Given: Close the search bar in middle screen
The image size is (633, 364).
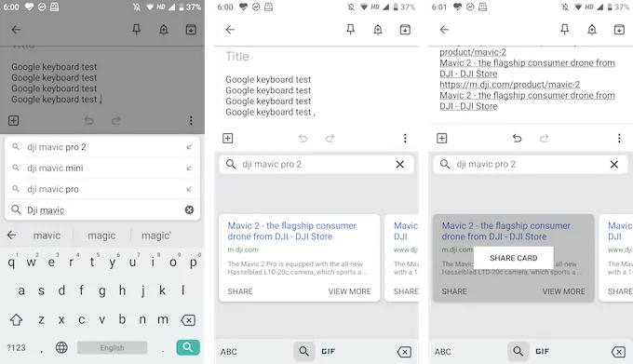Looking at the screenshot, I should [399, 164].
